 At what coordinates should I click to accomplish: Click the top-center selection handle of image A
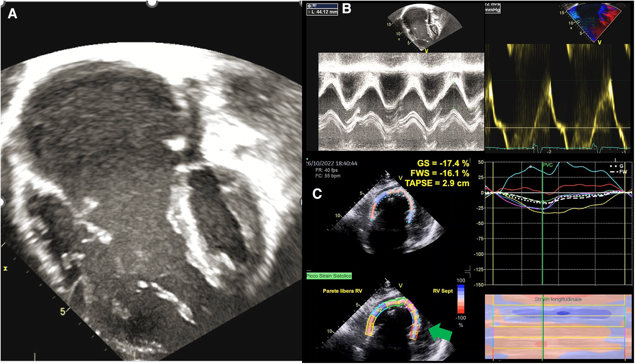click(152, 3)
